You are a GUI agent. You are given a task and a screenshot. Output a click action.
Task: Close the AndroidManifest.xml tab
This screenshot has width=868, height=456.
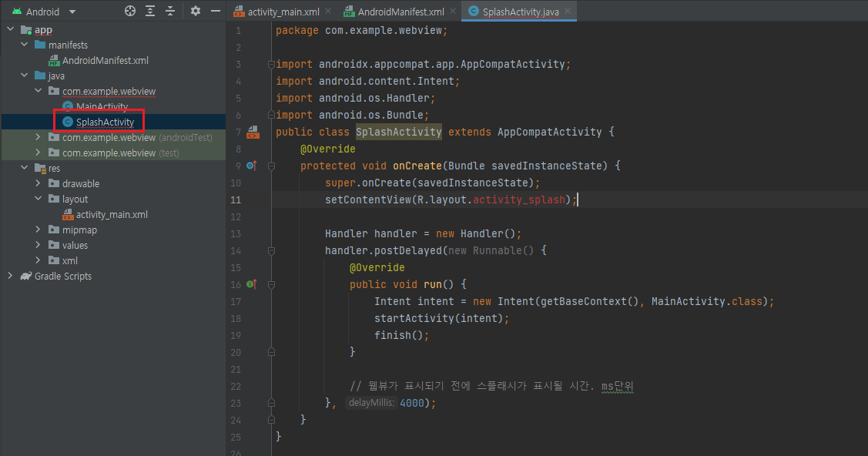[453, 11]
